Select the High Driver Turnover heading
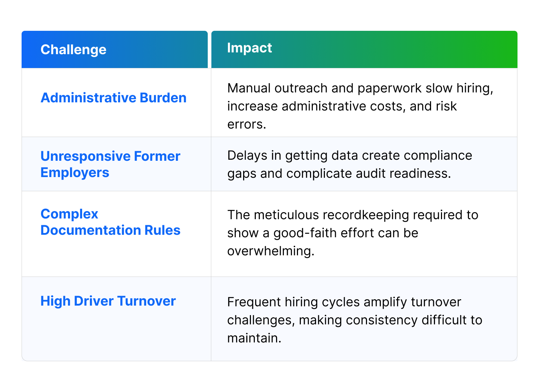The height and width of the screenshot is (392, 539). coord(108,301)
